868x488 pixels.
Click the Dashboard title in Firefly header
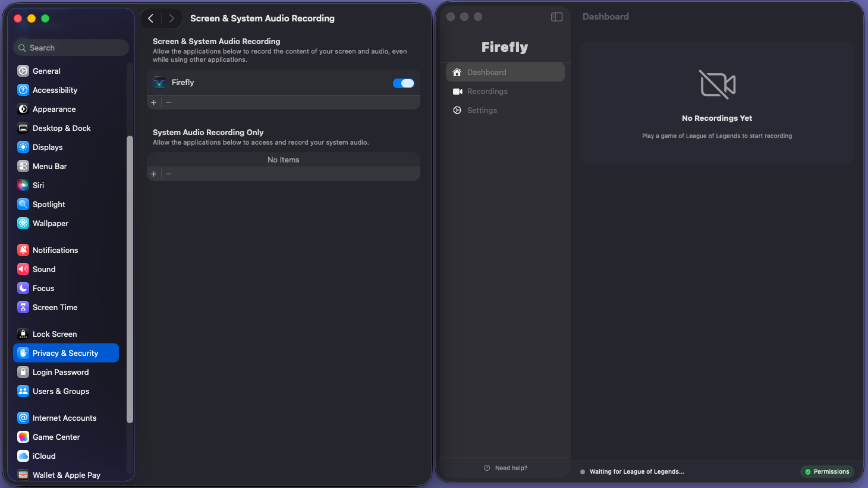606,17
